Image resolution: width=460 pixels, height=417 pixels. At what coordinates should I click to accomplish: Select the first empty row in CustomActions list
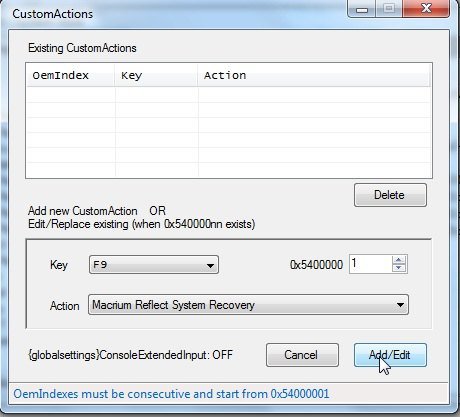(229, 95)
